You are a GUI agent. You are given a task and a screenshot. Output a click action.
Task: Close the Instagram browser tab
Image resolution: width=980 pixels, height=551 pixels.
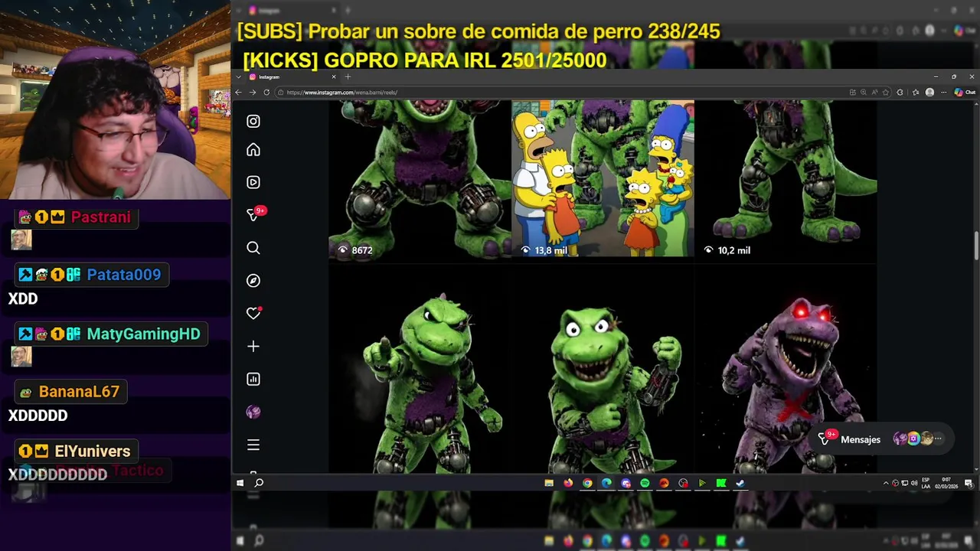point(334,77)
